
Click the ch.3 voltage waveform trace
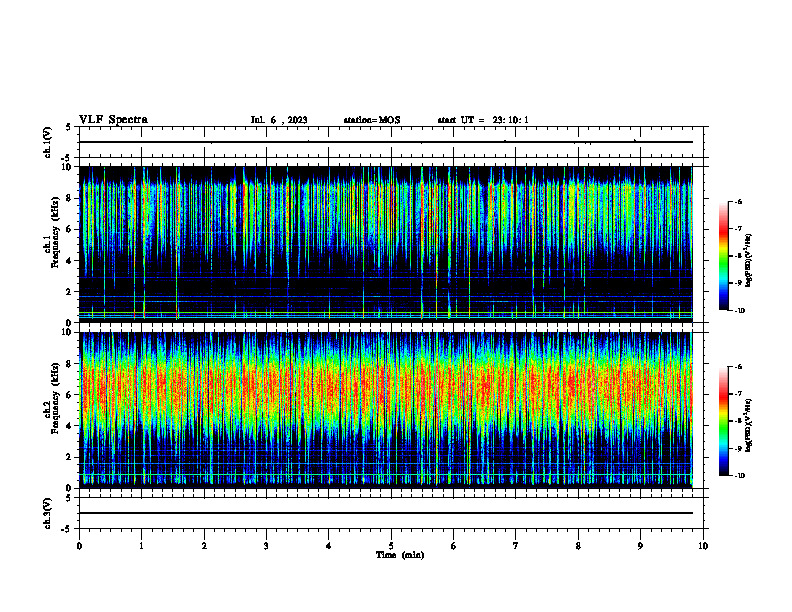(386, 513)
